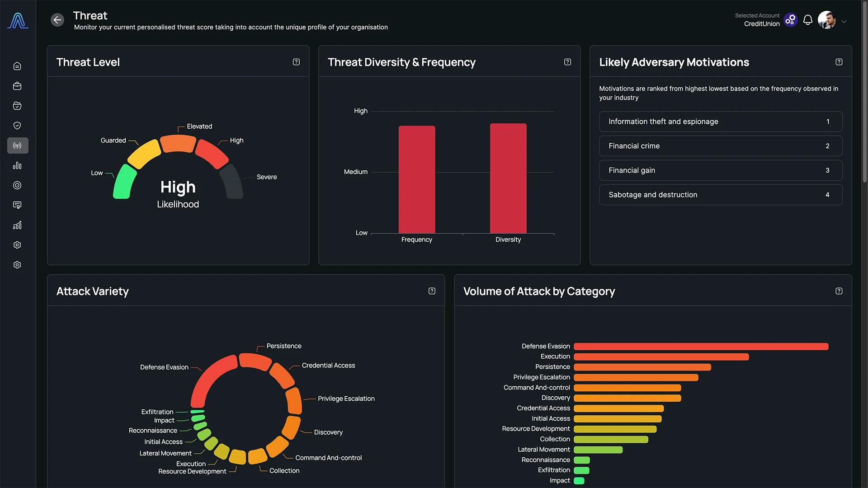Open the upper settings gear sidebar icon
This screenshot has height=488, width=868.
click(17, 245)
